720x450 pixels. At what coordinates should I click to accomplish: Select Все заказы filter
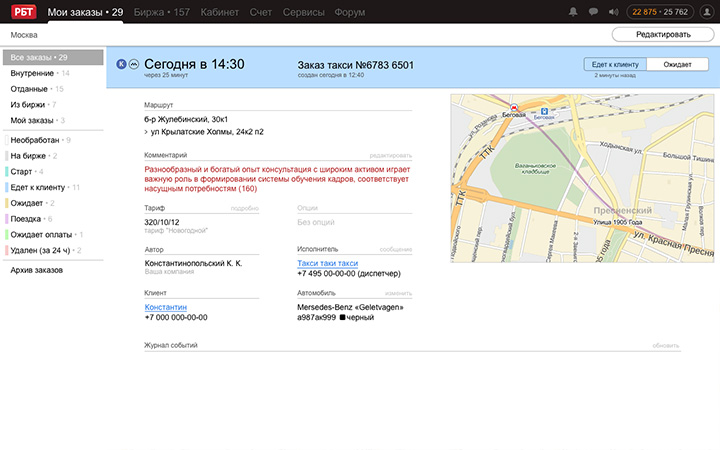coord(53,57)
